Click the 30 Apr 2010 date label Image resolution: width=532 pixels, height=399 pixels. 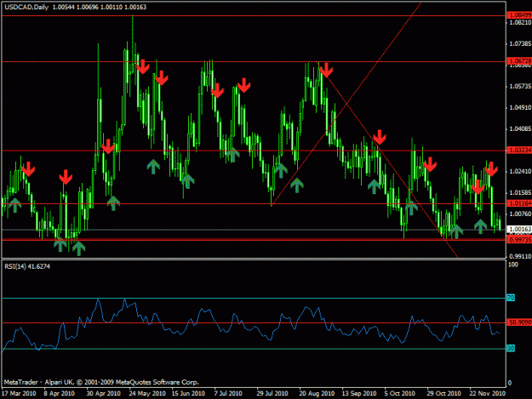[104, 394]
